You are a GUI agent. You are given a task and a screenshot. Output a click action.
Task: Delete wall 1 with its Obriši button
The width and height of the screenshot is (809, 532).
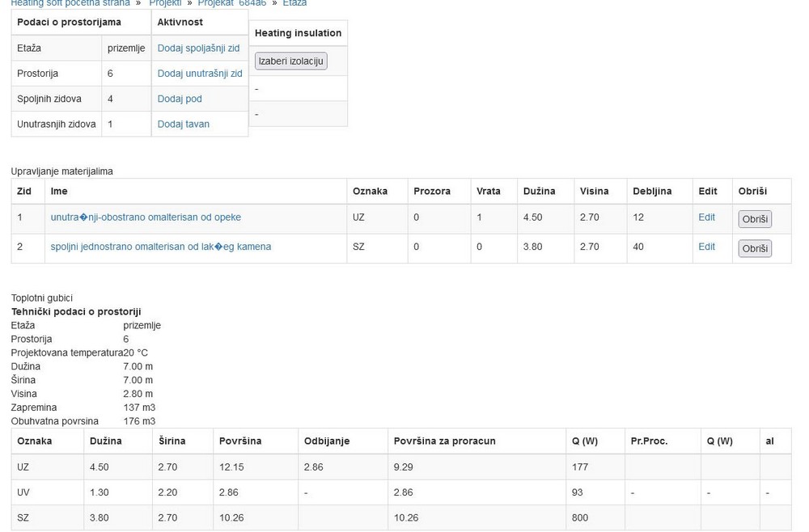click(755, 219)
